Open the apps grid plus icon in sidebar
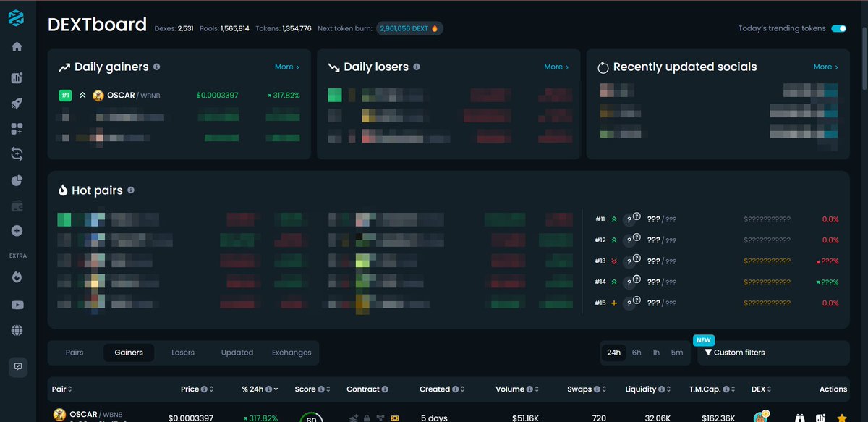The width and height of the screenshot is (868, 422). tap(17, 129)
